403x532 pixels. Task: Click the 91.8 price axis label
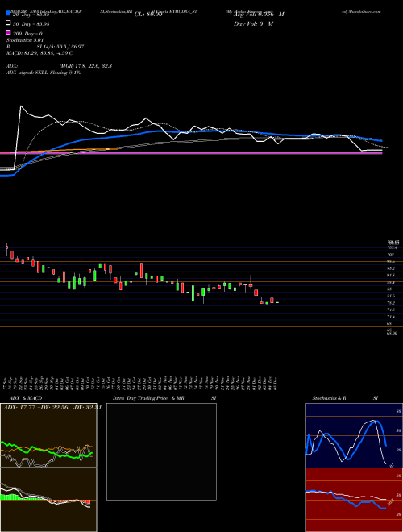point(391,276)
